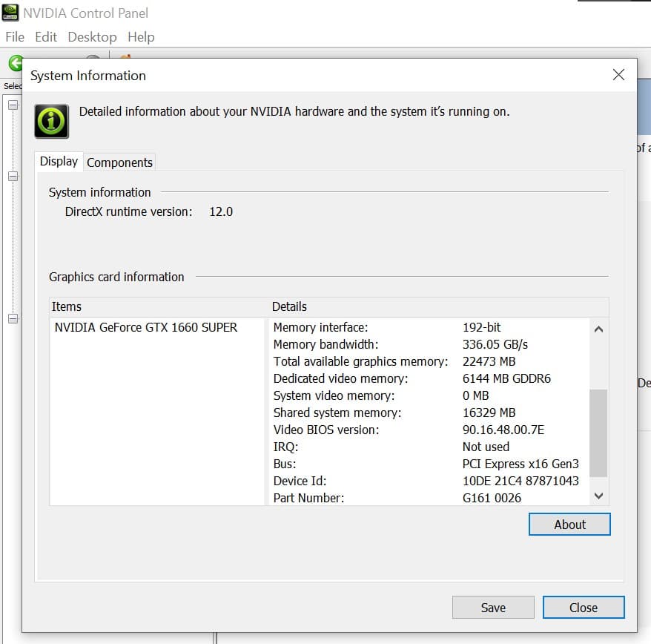Click the Details list scrollbar thumb
This screenshot has width=651, height=644.
[x=598, y=433]
